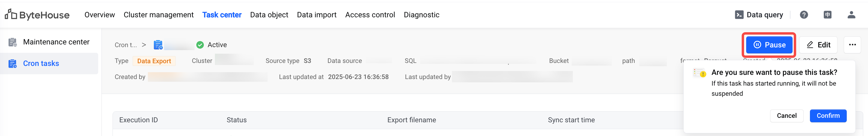Open the three-dot more actions menu

(x=852, y=45)
